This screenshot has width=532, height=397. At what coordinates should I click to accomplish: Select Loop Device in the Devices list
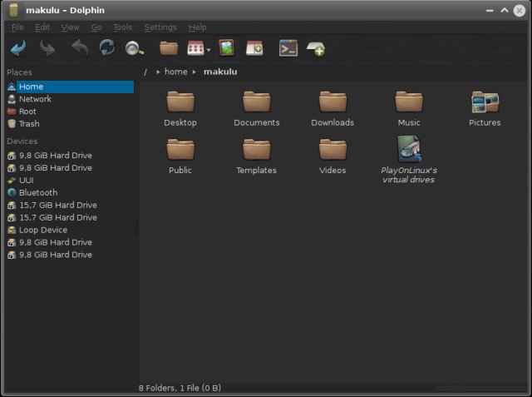click(x=42, y=230)
